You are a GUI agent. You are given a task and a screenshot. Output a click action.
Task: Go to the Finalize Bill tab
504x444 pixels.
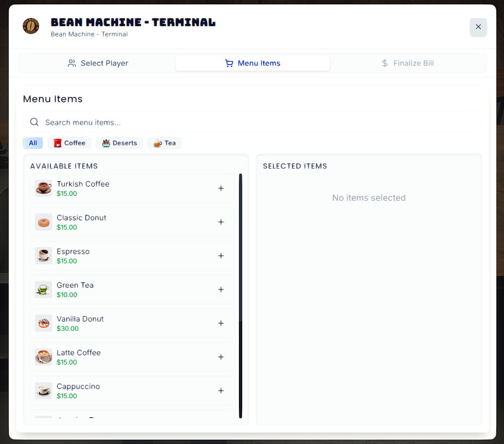tap(408, 63)
